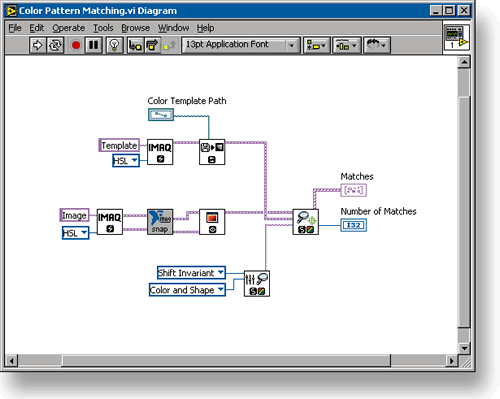Open the Shift Invariant enum dropdown

[x=191, y=273]
